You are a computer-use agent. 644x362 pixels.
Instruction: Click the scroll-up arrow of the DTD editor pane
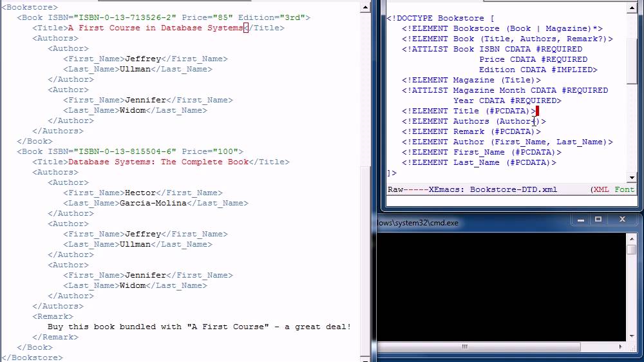point(632,8)
